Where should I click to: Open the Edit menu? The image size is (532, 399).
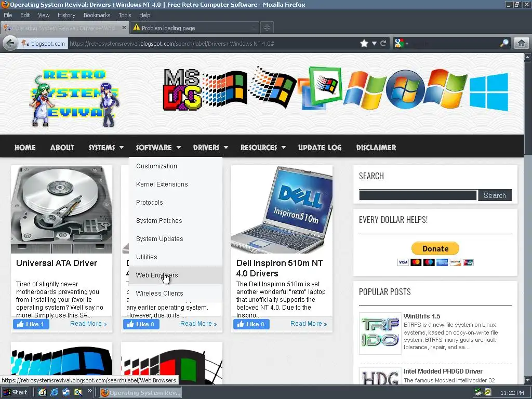click(x=25, y=15)
